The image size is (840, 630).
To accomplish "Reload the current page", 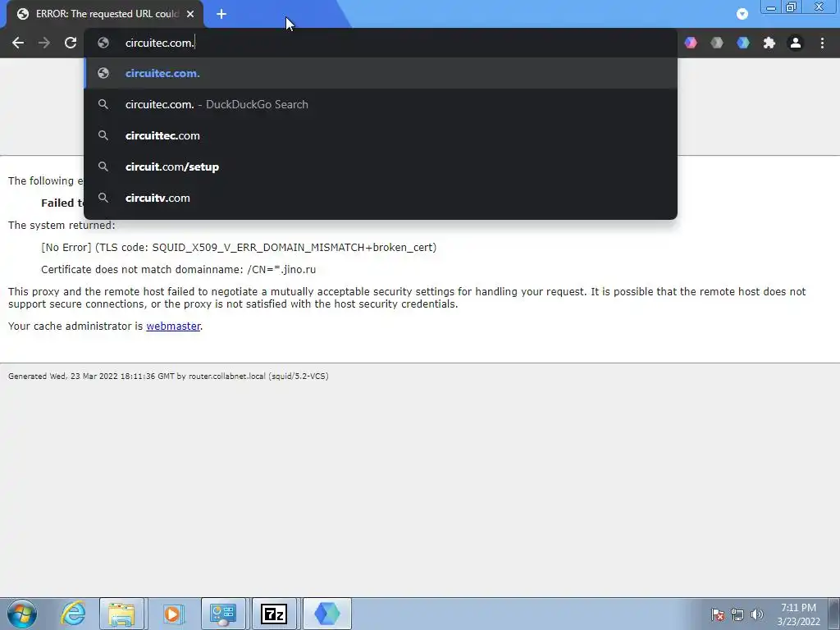I will [71, 43].
